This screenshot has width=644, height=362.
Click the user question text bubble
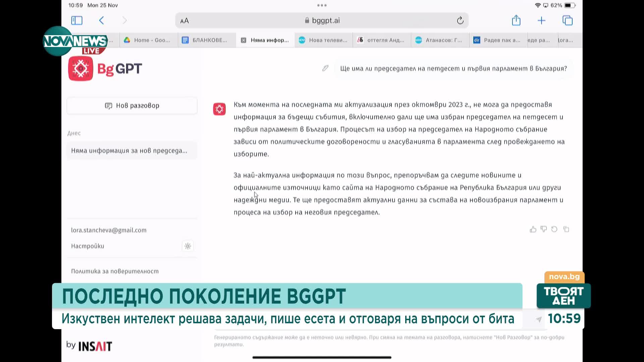pyautogui.click(x=453, y=68)
